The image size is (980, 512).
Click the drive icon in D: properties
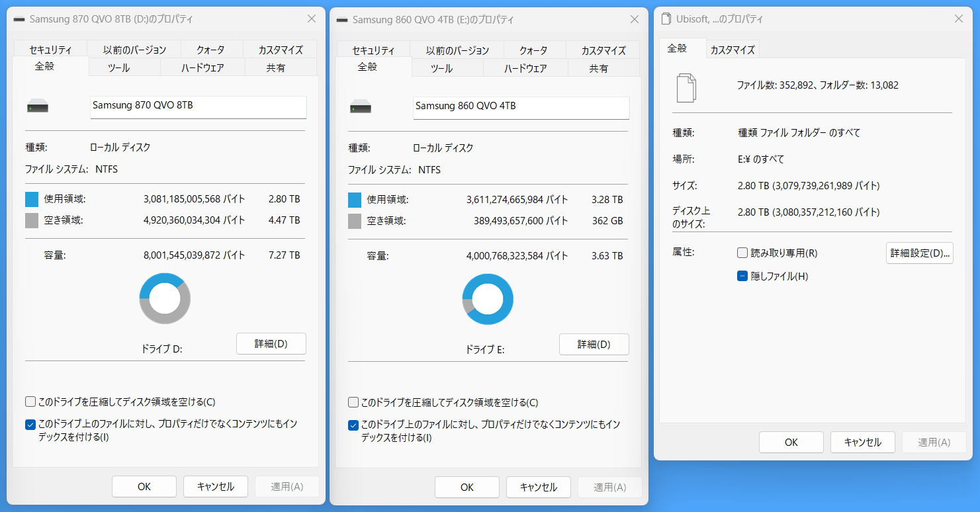(38, 107)
